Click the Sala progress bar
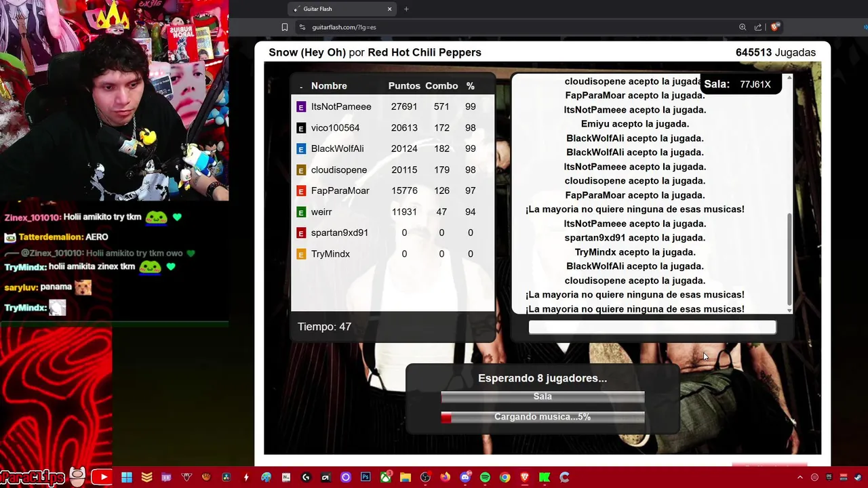 (x=542, y=396)
